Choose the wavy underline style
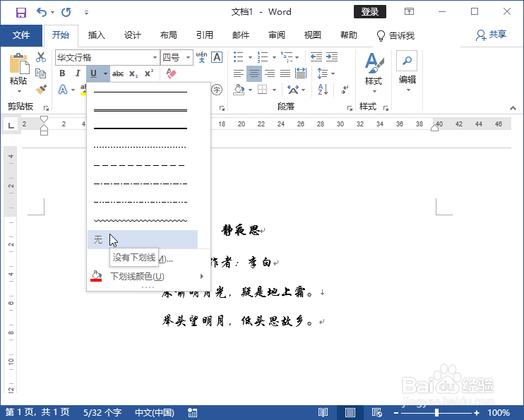The image size is (524, 420). (141, 220)
